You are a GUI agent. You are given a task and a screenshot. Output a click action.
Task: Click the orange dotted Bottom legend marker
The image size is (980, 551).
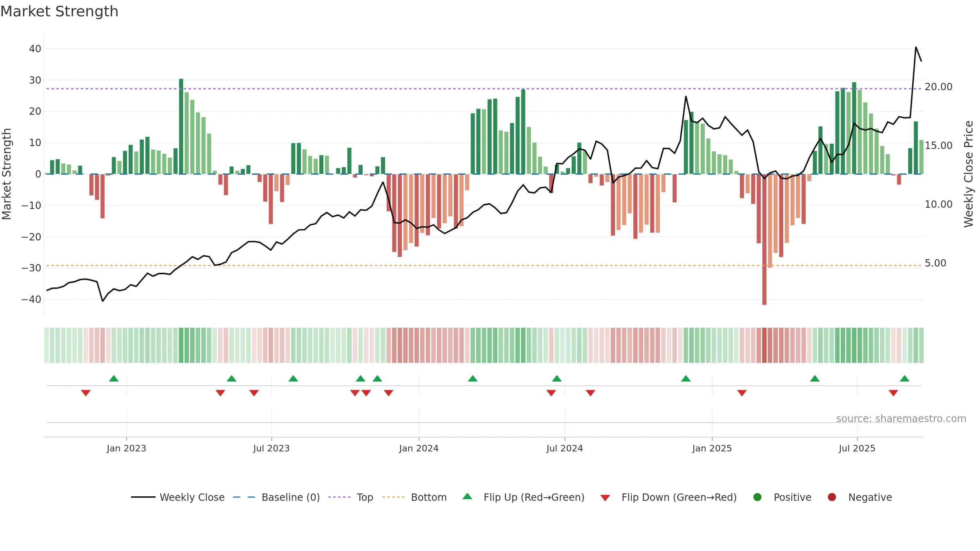click(x=393, y=497)
